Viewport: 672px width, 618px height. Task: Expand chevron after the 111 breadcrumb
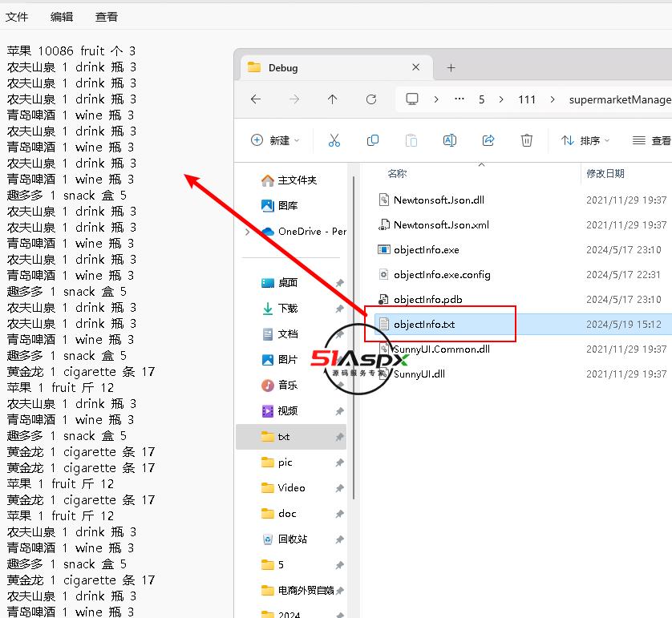[x=553, y=99]
